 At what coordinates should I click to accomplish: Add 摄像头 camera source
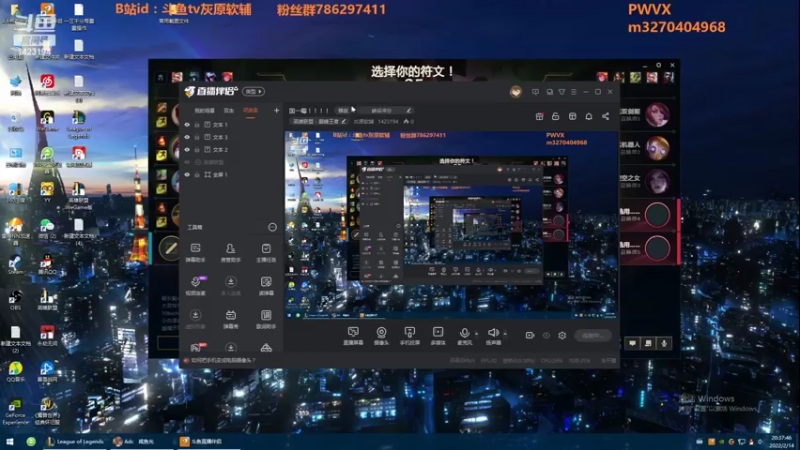[x=381, y=336]
